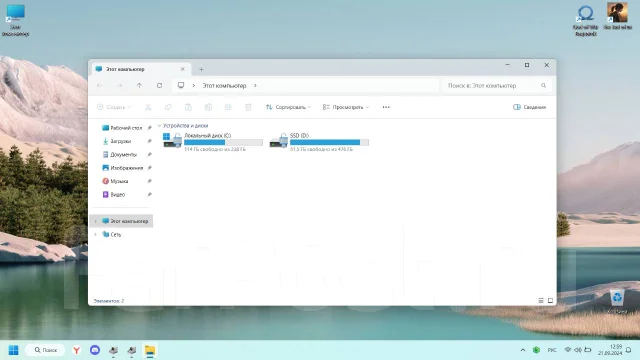Open the Windows Start menu
Screen dimensions: 640x360
[x=13, y=350]
